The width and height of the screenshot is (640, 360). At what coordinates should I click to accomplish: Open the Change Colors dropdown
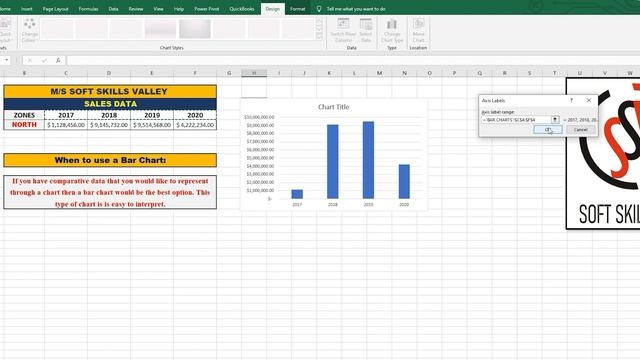pos(29,31)
